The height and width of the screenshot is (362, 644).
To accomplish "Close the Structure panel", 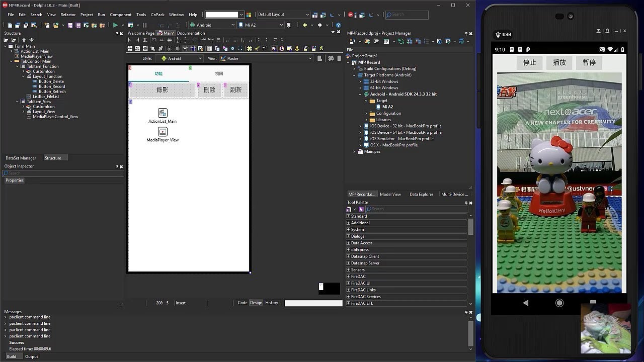I will click(121, 33).
